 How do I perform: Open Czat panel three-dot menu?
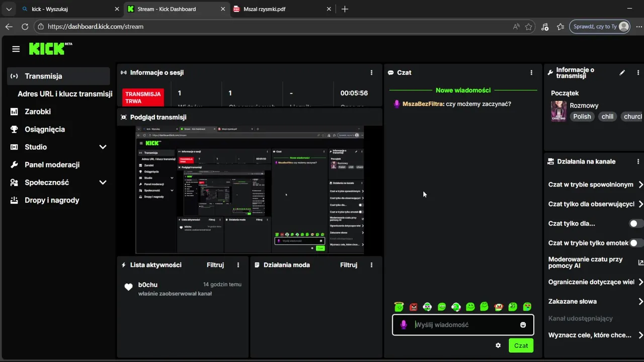pyautogui.click(x=531, y=72)
